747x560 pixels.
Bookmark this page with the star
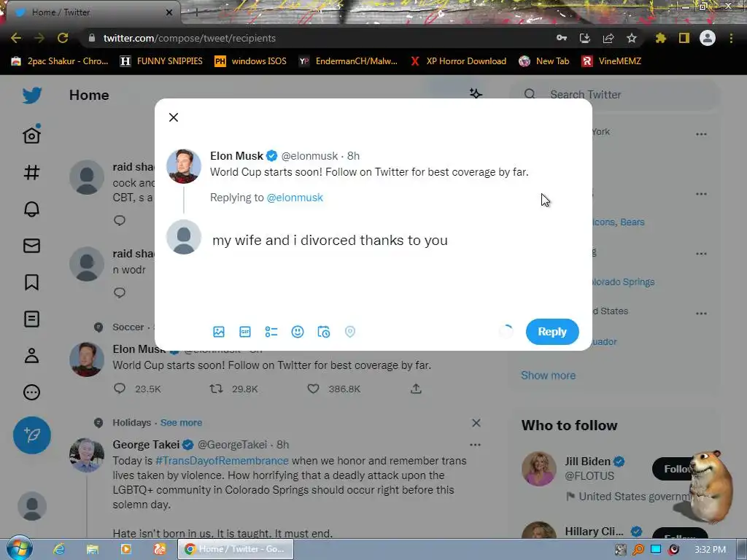pyautogui.click(x=632, y=38)
